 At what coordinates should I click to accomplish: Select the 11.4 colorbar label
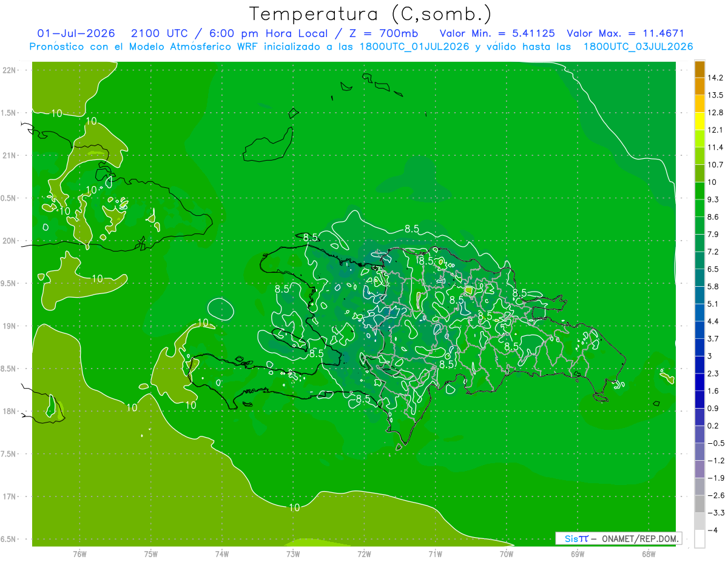(x=715, y=147)
